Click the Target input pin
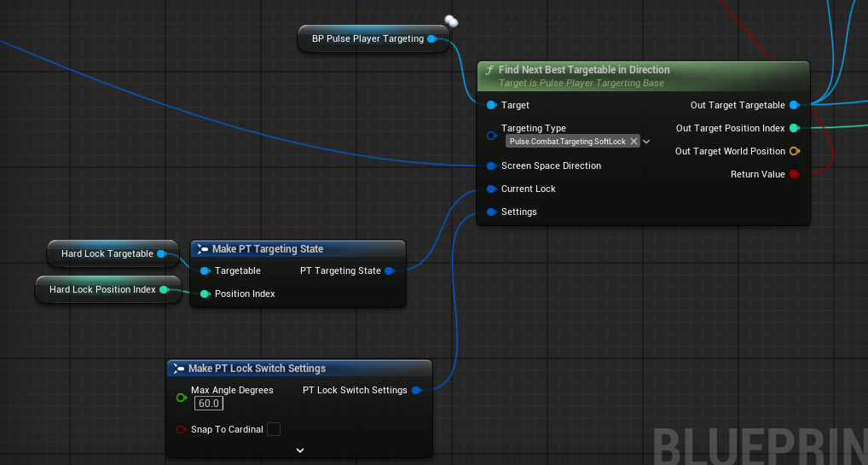 coord(491,105)
